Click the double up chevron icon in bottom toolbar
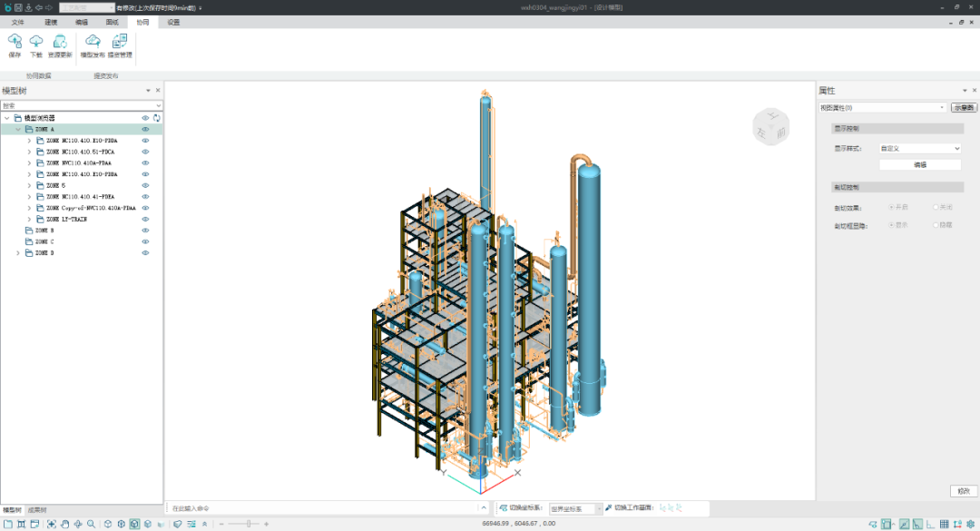 tap(204, 524)
